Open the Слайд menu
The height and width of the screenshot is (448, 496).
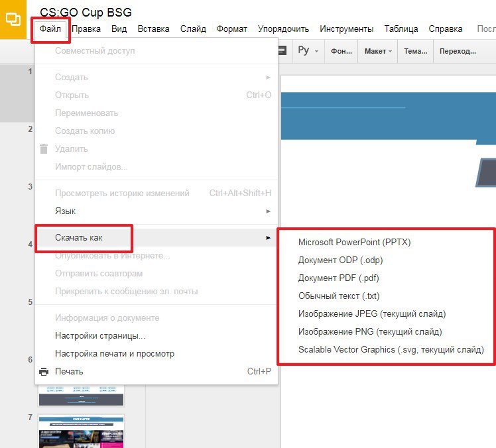click(x=193, y=28)
